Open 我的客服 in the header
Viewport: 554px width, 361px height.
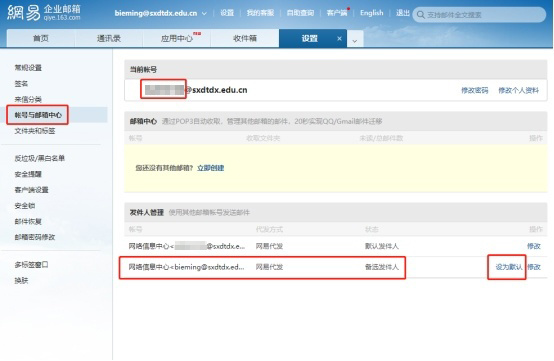pyautogui.click(x=260, y=13)
